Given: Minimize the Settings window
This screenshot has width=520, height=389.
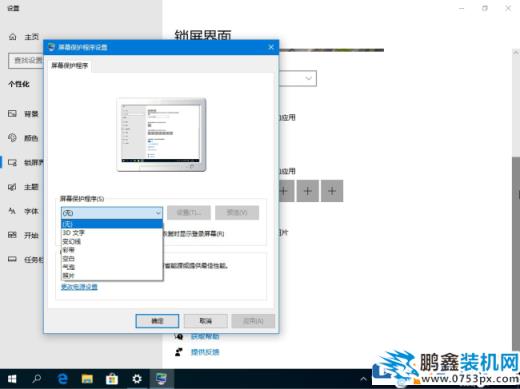Looking at the screenshot, I should (462, 8).
